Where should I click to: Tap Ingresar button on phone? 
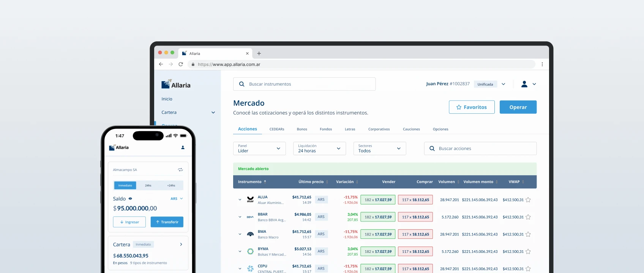click(129, 222)
